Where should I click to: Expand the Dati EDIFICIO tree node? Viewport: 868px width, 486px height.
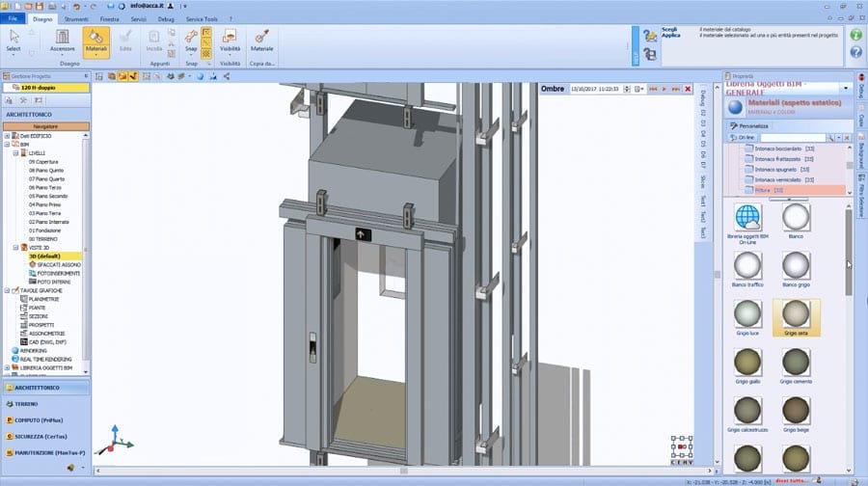pos(7,136)
